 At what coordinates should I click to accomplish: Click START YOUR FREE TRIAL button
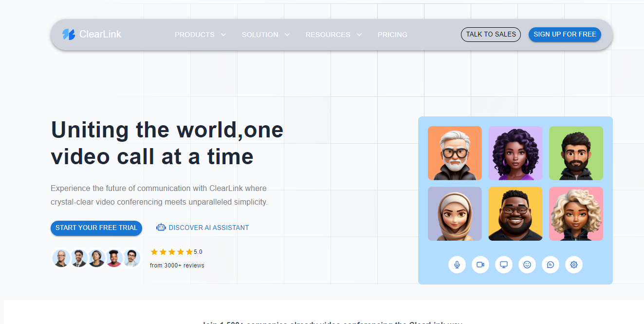[x=96, y=228]
